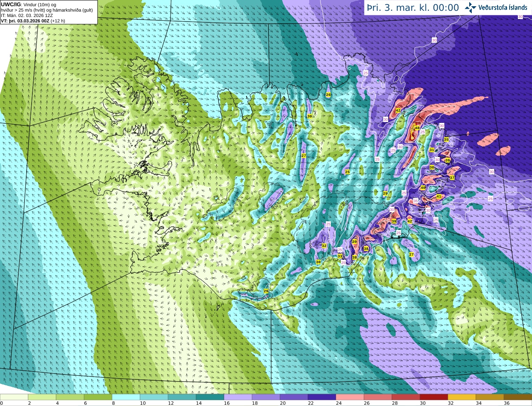Screen dimensions: 532x406
Task: Click the legend tick label 2
Action: point(29,403)
